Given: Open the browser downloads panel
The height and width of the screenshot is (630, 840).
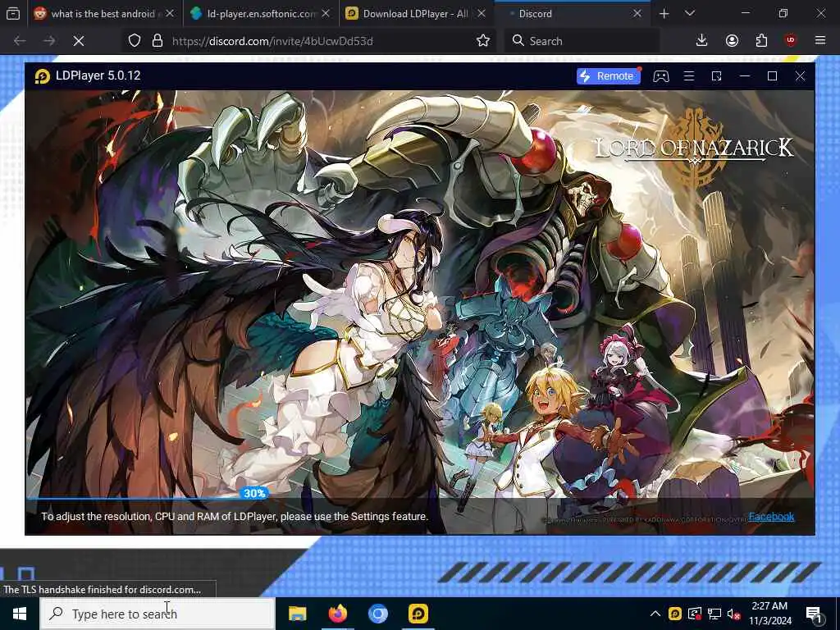Looking at the screenshot, I should coord(701,41).
